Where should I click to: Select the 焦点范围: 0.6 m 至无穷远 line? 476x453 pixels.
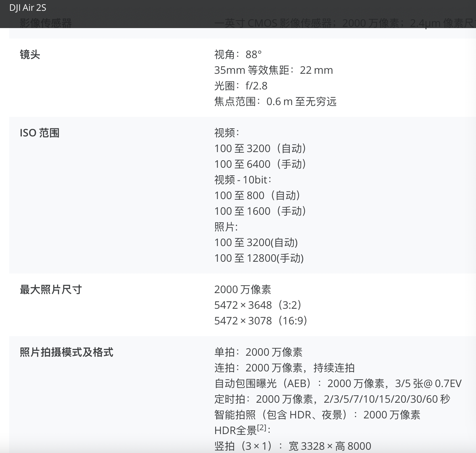click(275, 102)
